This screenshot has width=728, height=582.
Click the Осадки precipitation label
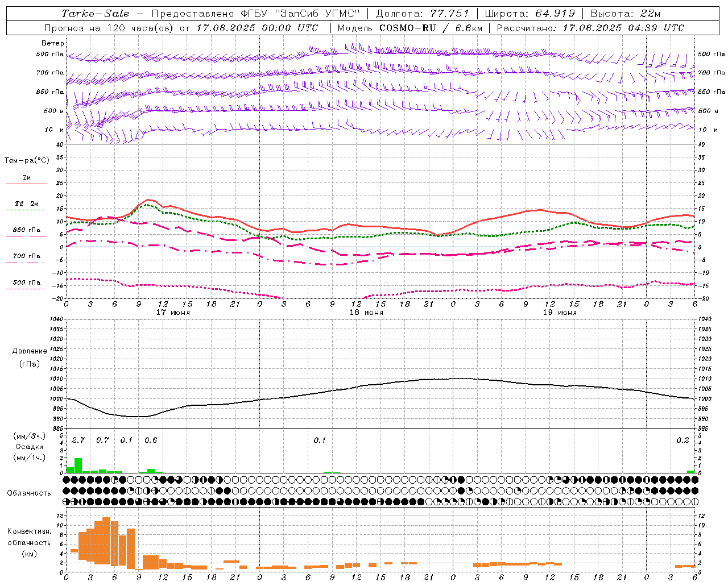[29, 447]
